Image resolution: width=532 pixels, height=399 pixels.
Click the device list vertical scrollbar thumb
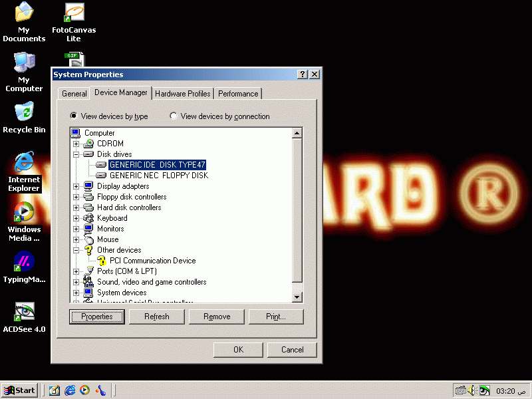click(x=297, y=210)
